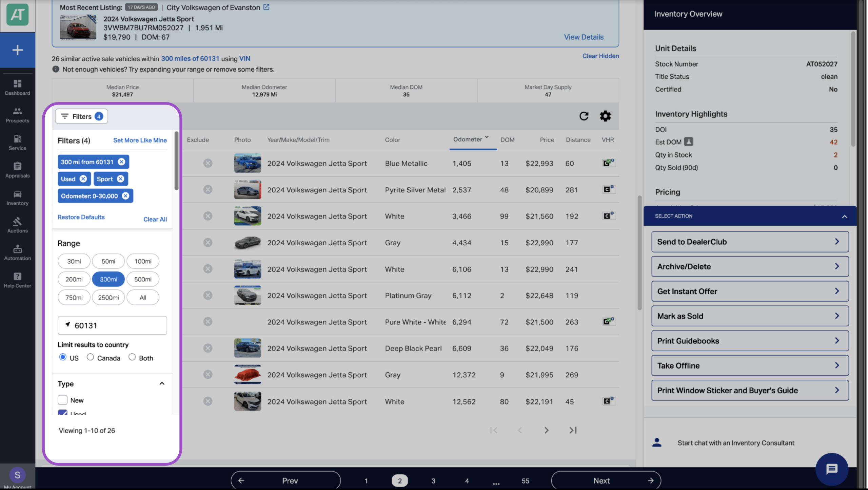Open VHR report for Blue Metallic Jetta
This screenshot has width=868, height=490.
608,163
